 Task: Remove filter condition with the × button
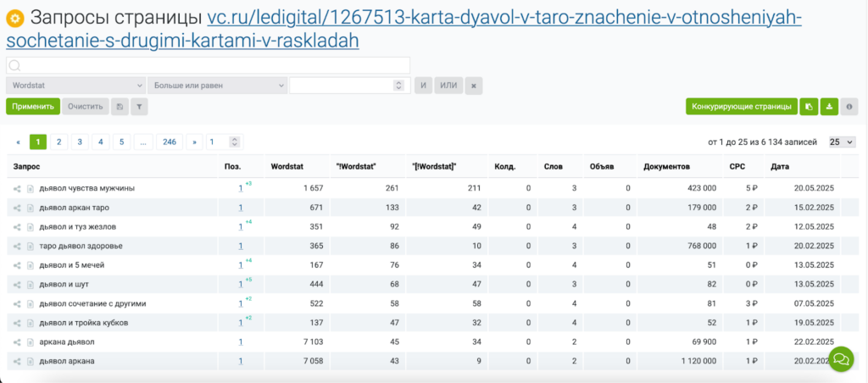pos(474,86)
